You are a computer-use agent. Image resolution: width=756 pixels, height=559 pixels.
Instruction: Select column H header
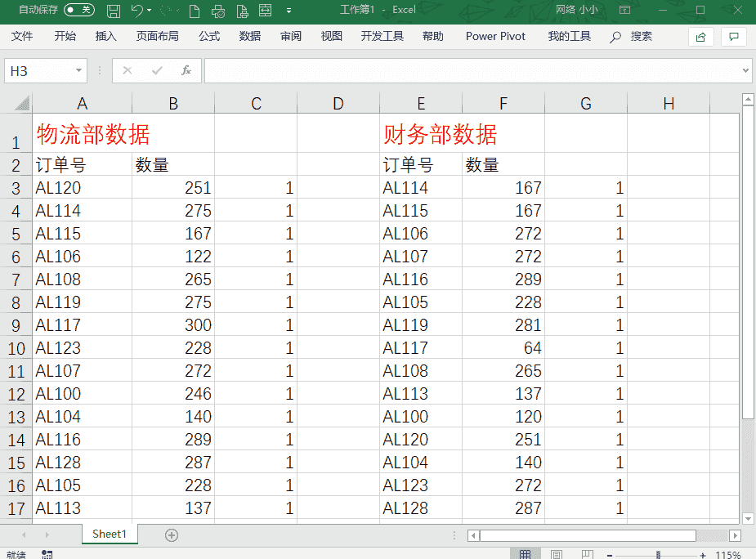pos(669,103)
